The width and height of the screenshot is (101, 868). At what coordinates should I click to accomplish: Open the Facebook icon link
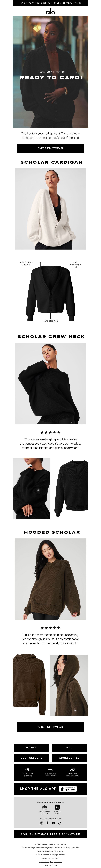47,823
